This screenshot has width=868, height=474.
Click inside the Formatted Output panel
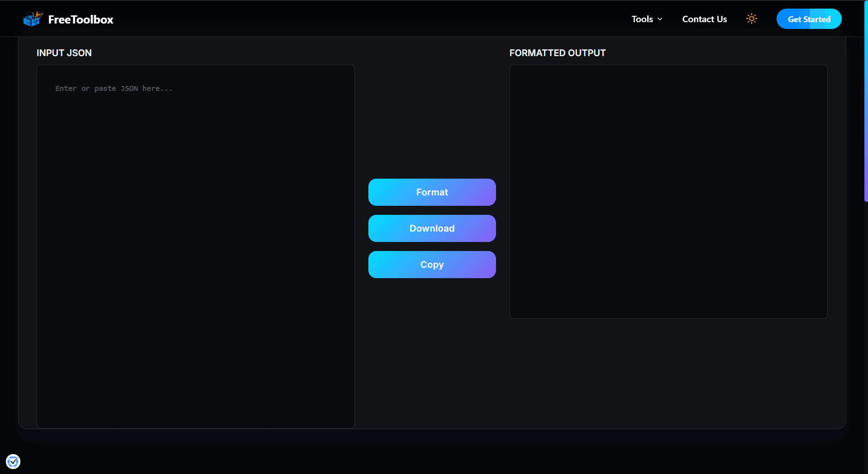(x=668, y=192)
